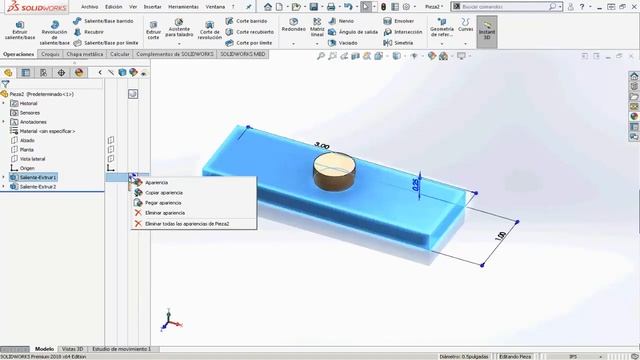Switch to the Vistas 3D bottom tab

[72, 349]
